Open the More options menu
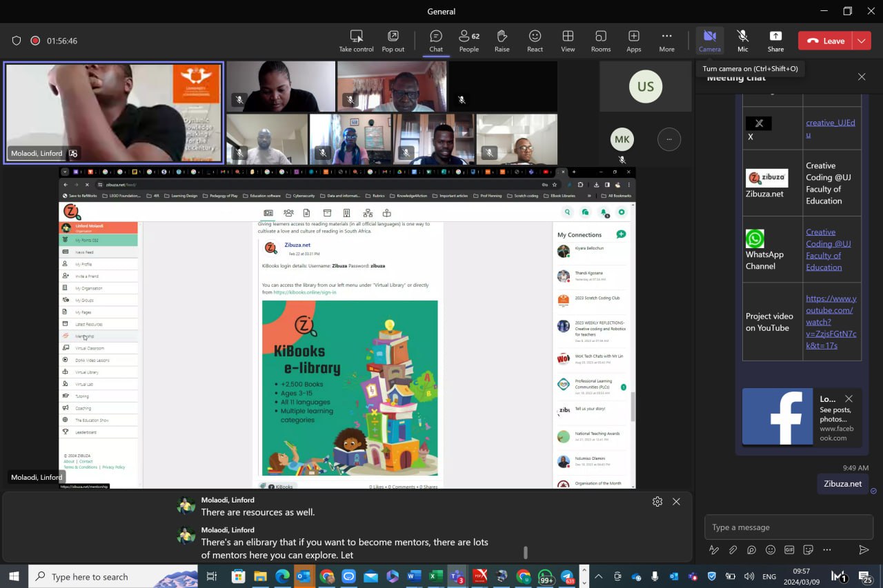The width and height of the screenshot is (883, 588). point(666,41)
